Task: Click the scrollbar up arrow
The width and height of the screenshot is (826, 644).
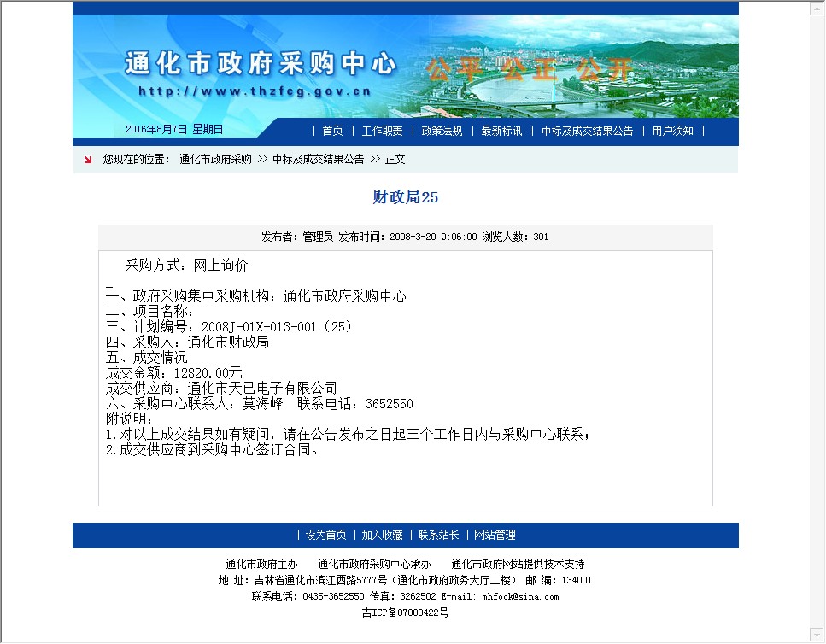Action: (x=817, y=7)
